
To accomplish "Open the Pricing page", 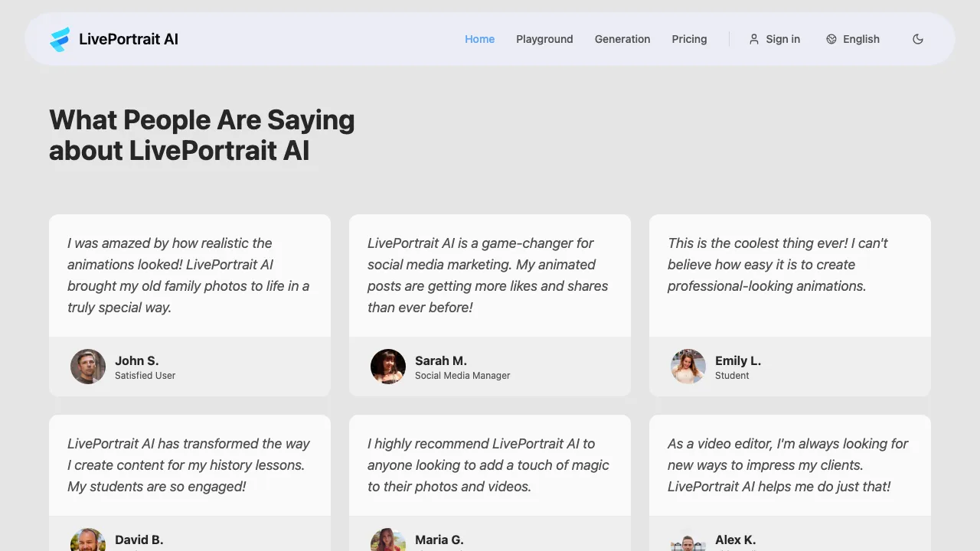I will [x=689, y=39].
